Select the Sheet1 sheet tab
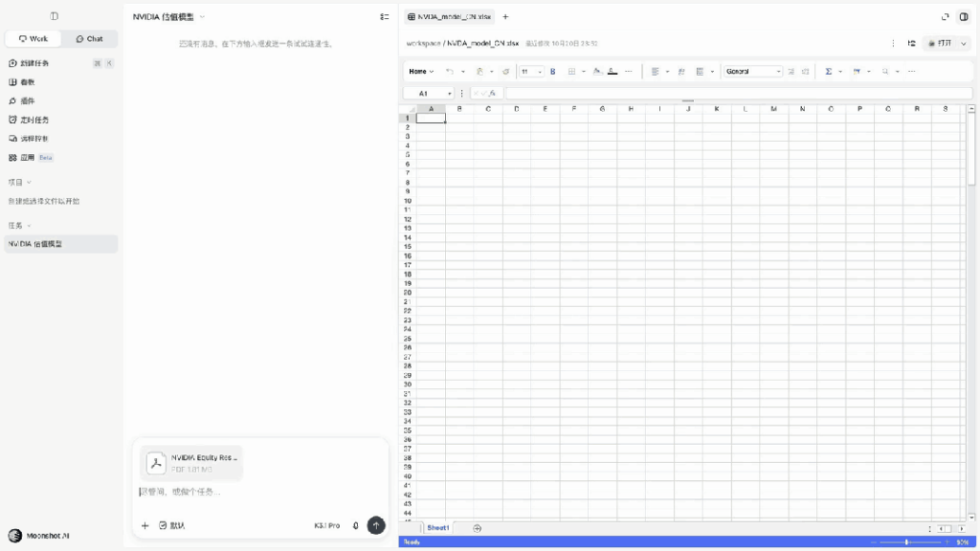This screenshot has width=980, height=551. [437, 528]
